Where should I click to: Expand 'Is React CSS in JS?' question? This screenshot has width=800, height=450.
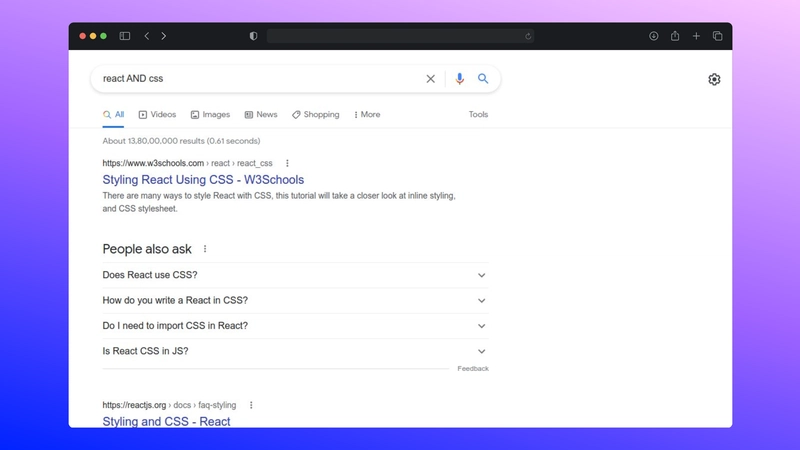295,352
